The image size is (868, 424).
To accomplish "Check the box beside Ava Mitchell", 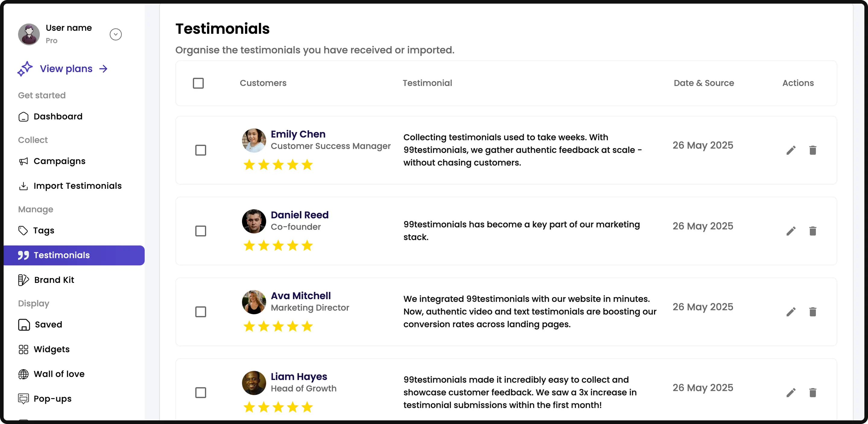I will point(200,312).
